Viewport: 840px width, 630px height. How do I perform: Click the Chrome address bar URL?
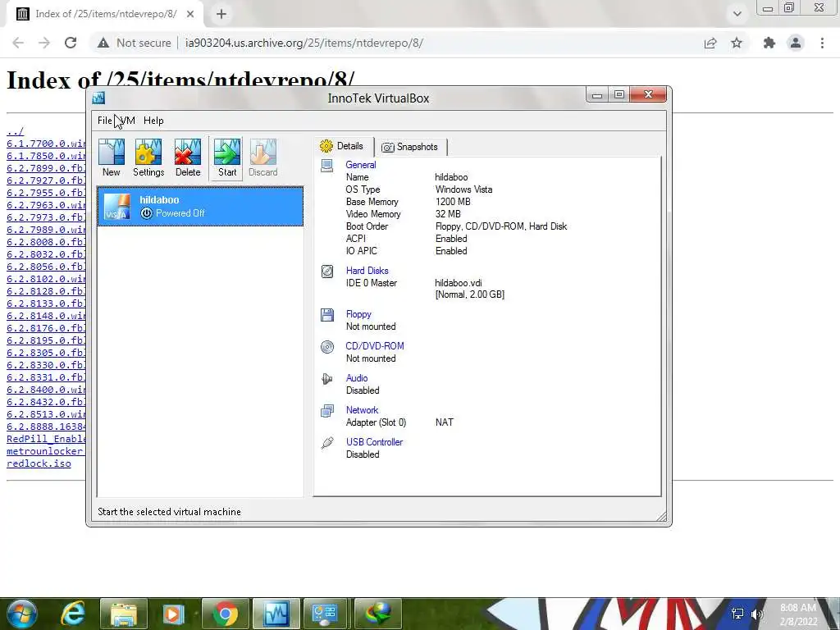click(x=304, y=43)
